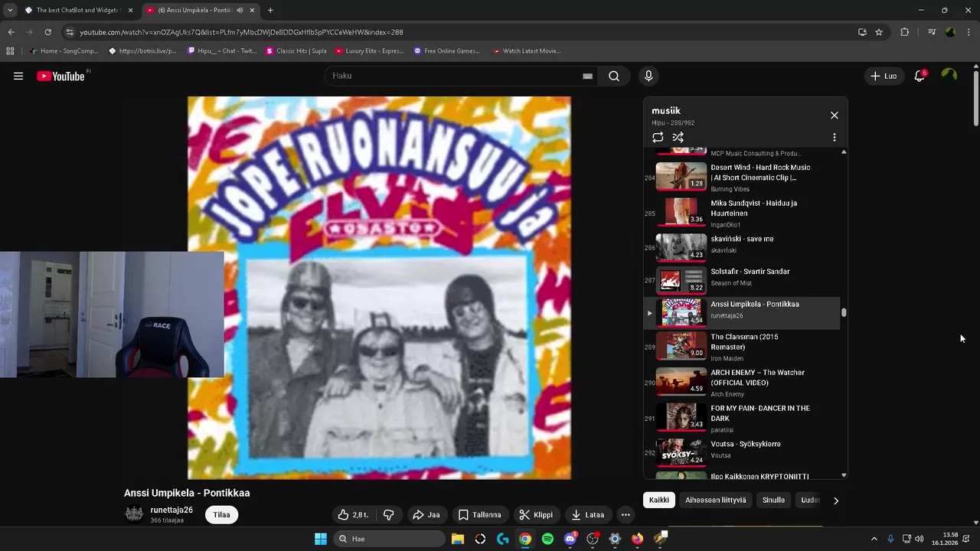
Task: Open File Explorer from the taskbar
Action: (458, 539)
